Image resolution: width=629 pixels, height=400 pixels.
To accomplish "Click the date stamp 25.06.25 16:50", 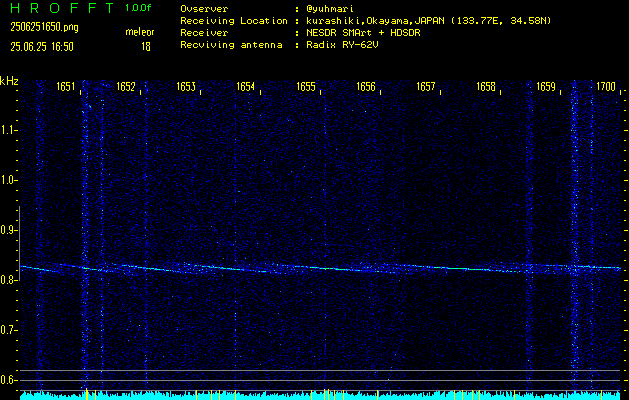I will pyautogui.click(x=42, y=47).
